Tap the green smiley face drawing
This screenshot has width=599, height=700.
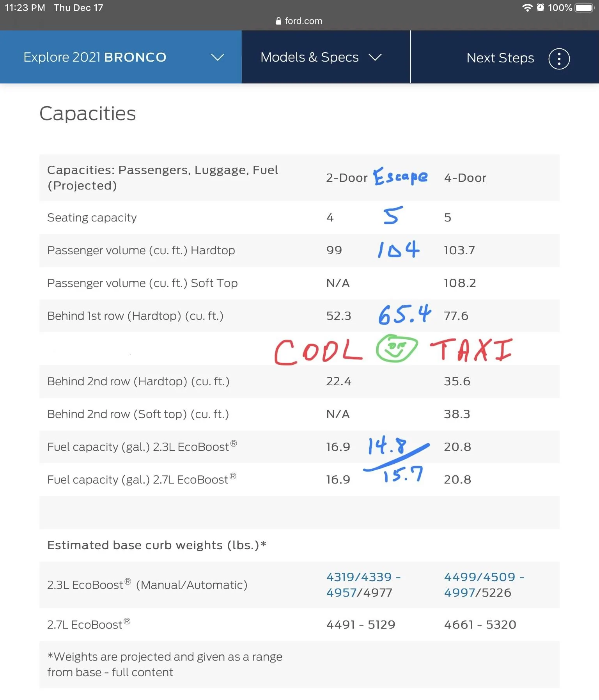[397, 348]
